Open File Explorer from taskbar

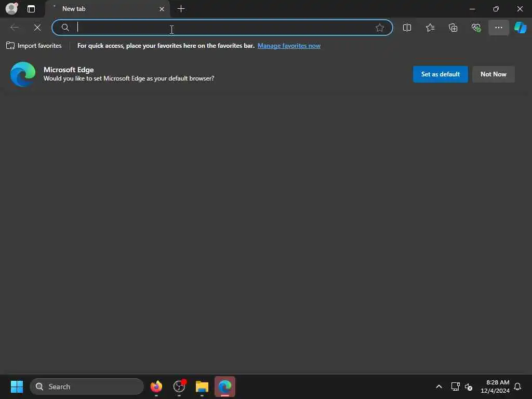tap(202, 387)
